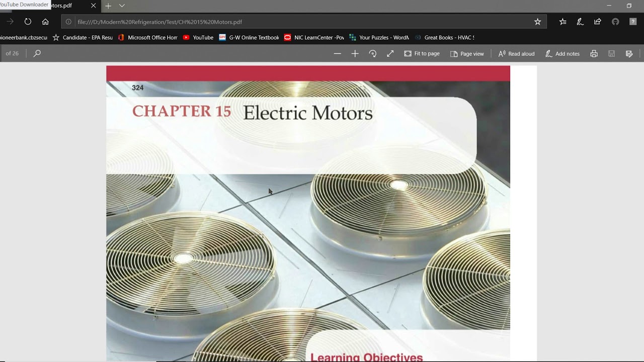Screen dimensions: 644x362
Task: Open the YouTube bookmark
Action: click(198, 37)
